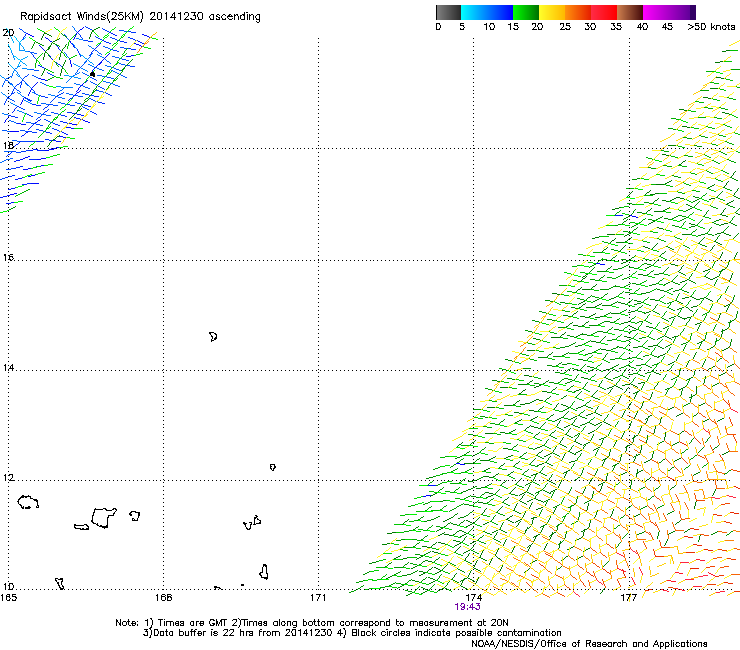
Task: Click the 18 latitude axis label
Action: point(8,145)
